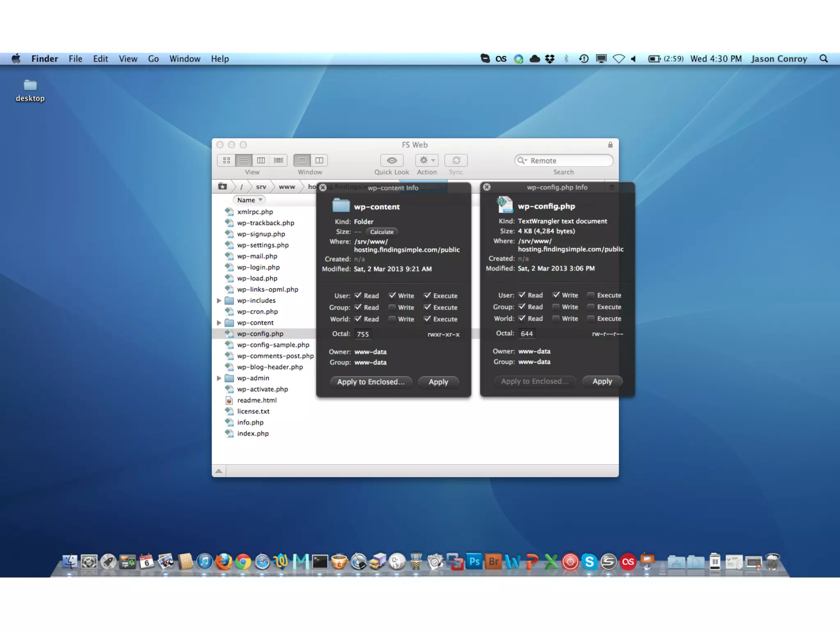This screenshot has width=840, height=630.
Task: Switch to icon view mode
Action: (x=226, y=160)
